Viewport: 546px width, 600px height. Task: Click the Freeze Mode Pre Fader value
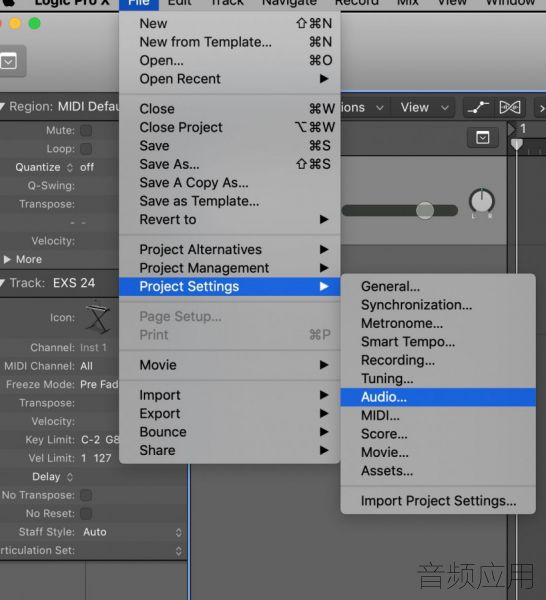[99, 385]
